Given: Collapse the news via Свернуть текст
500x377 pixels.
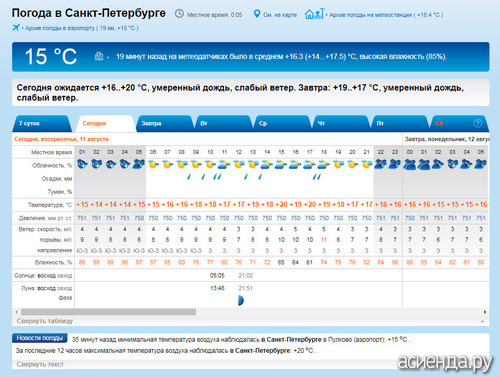Looking at the screenshot, I should tap(40, 364).
